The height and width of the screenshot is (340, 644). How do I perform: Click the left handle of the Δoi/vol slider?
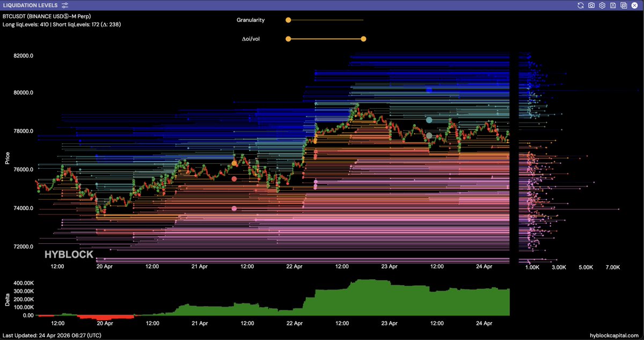point(288,39)
